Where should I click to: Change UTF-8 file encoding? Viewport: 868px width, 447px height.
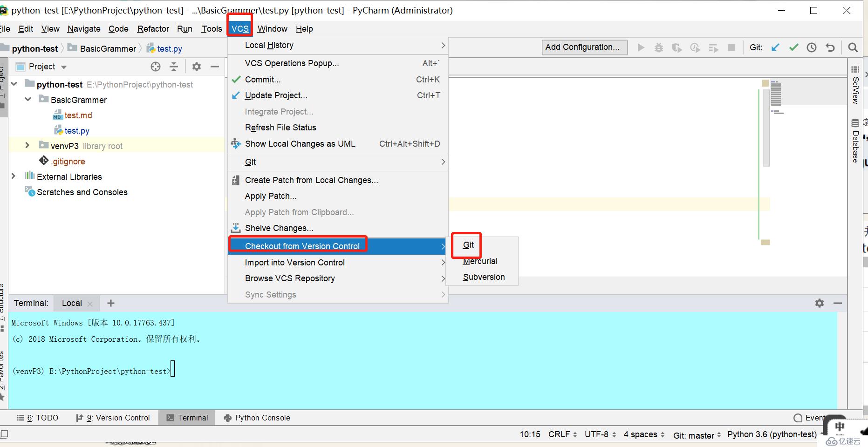(601, 434)
